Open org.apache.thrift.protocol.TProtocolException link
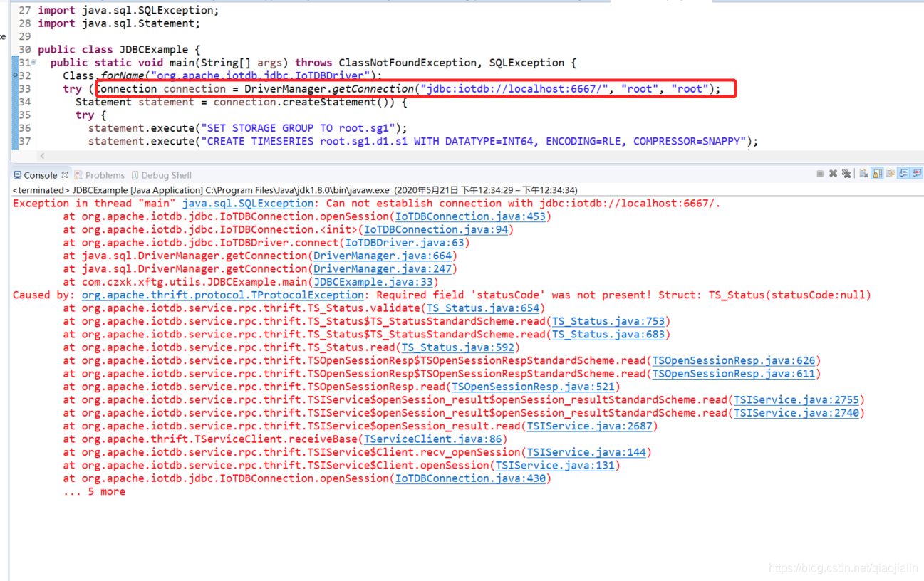The width and height of the screenshot is (924, 581). click(222, 295)
